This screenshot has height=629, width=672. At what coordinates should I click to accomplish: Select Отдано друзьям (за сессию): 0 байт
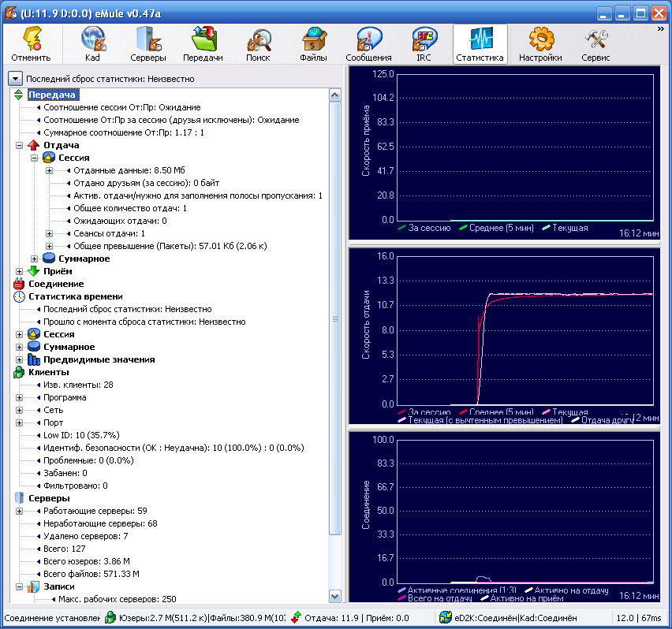[146, 183]
